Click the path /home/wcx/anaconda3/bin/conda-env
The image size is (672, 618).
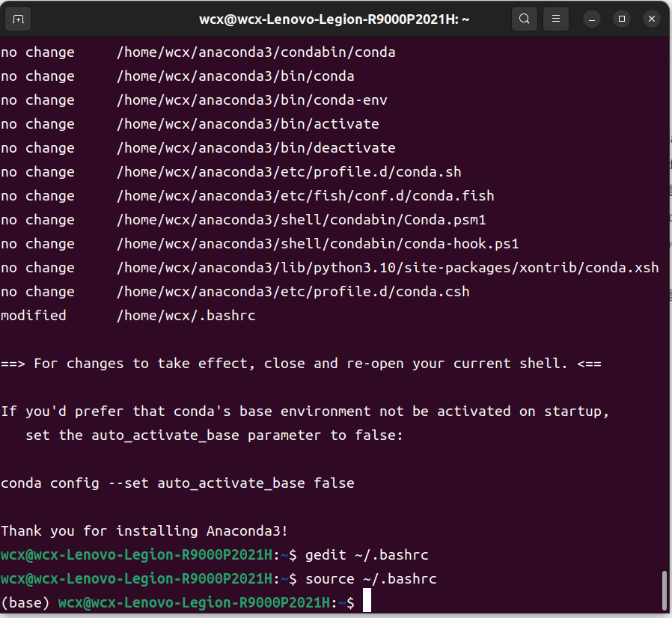click(x=252, y=100)
